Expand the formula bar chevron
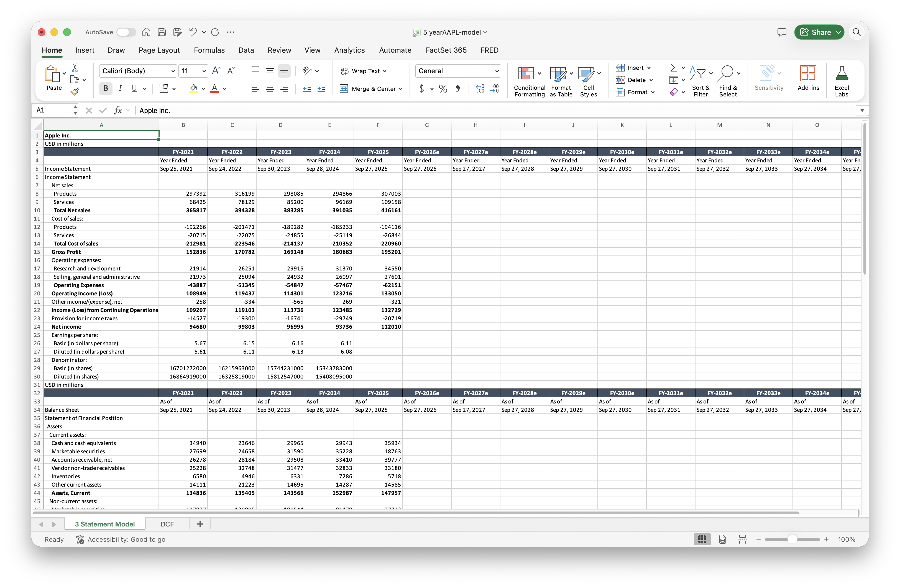The image size is (900, 588). point(862,110)
